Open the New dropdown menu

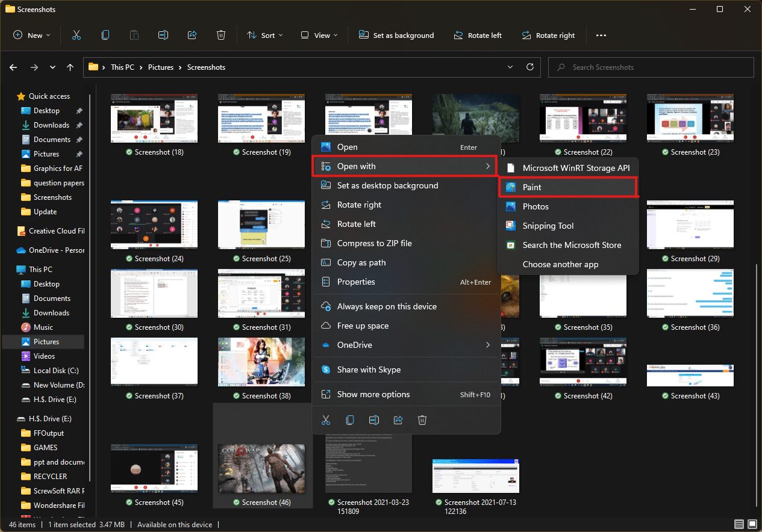(x=31, y=36)
